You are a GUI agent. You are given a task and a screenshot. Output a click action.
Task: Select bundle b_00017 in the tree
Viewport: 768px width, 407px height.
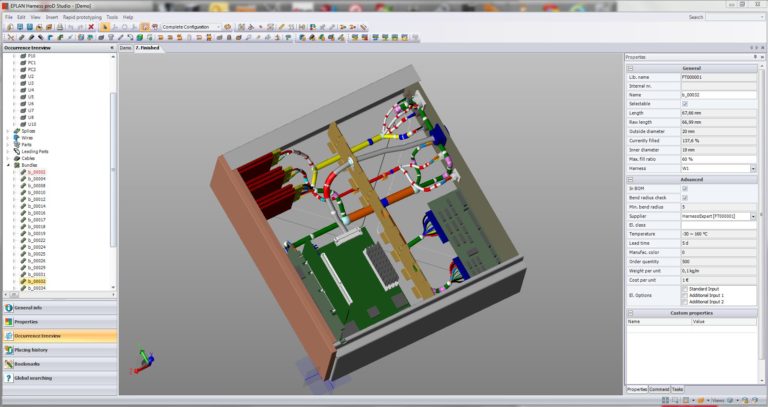37,220
